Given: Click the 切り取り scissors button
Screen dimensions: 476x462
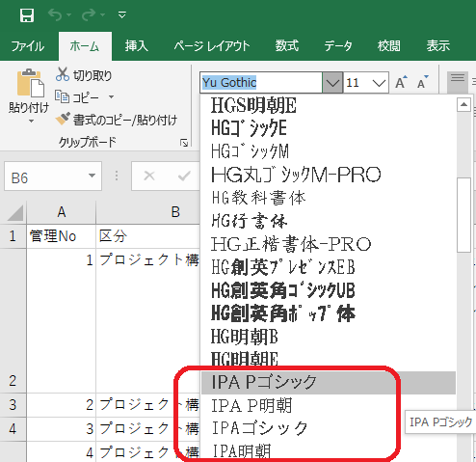Looking at the screenshot, I should (x=84, y=75).
